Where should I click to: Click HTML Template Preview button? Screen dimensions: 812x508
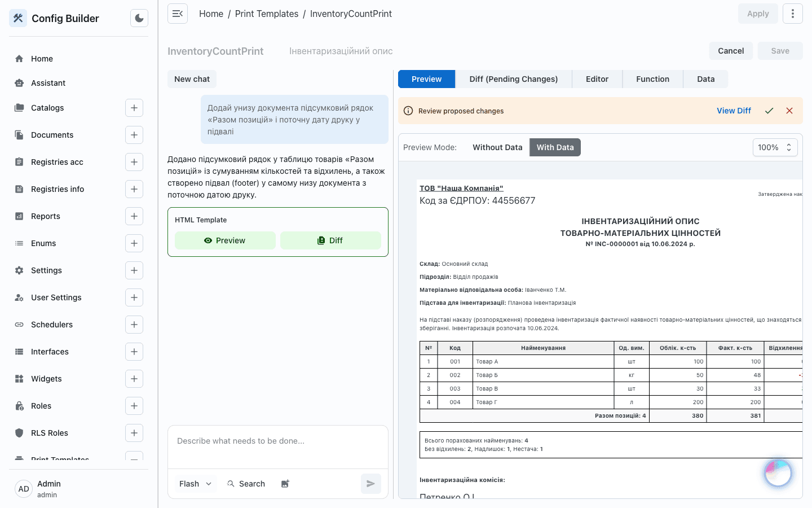coord(225,240)
